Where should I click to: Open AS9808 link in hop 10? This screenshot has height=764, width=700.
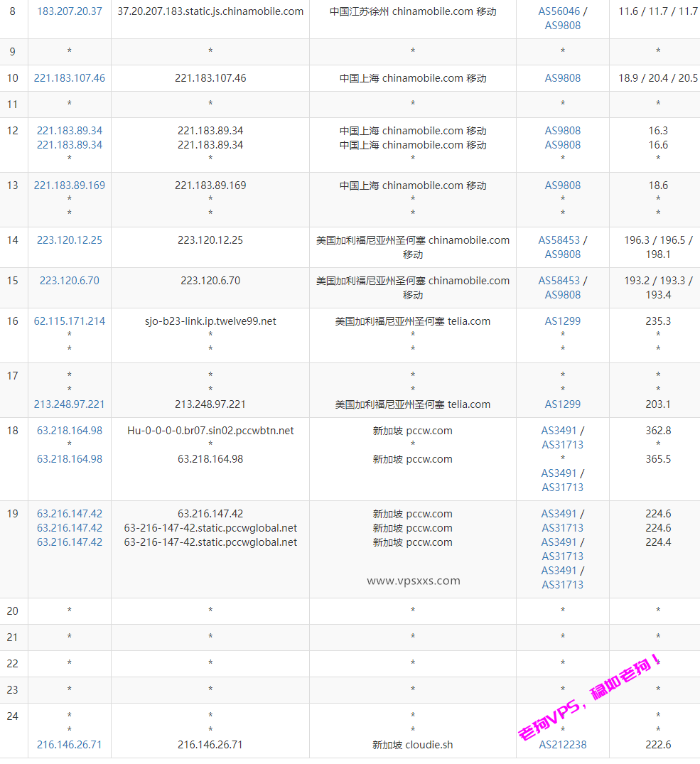563,78
